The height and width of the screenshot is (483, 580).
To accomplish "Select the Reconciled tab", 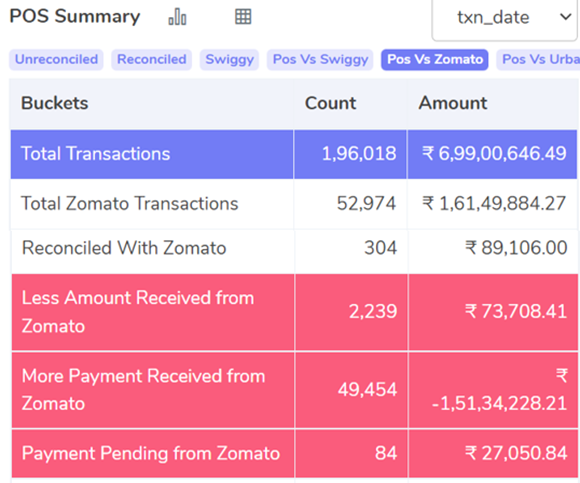I will click(x=152, y=60).
